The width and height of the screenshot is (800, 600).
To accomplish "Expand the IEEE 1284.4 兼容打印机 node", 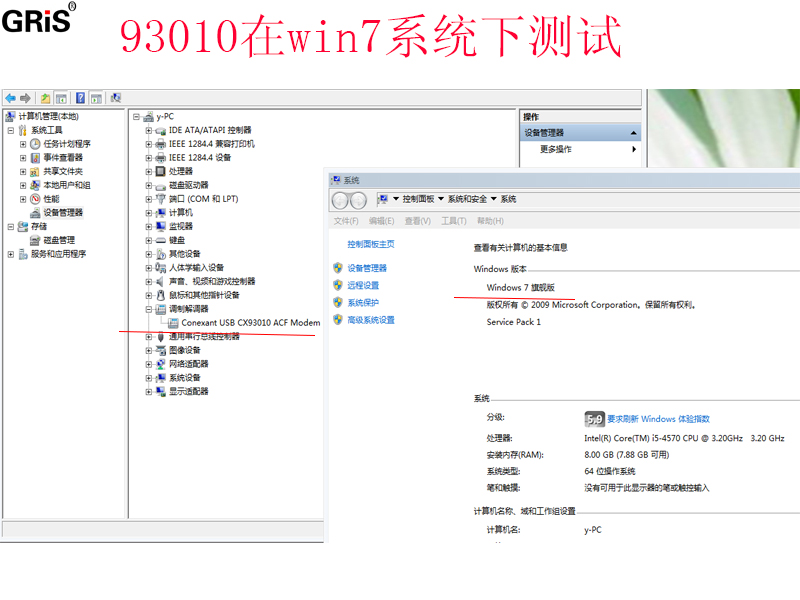I will point(148,144).
